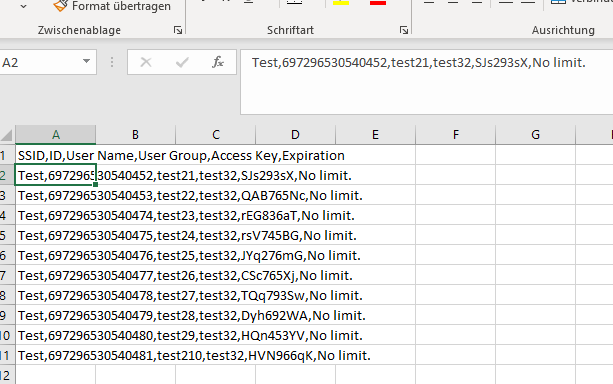Viewport: 613px width, 384px height.
Task: Select column D header
Action: click(x=296, y=135)
